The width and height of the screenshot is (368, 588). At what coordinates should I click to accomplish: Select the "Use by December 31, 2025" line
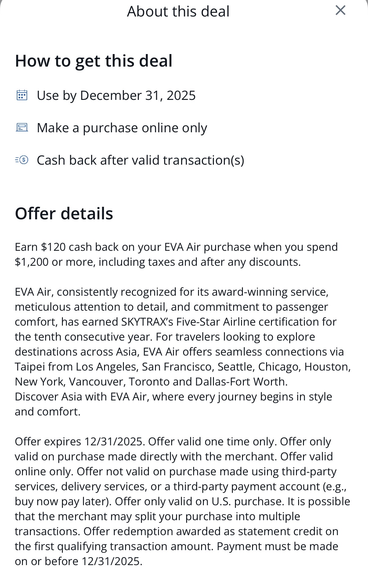pos(116,95)
